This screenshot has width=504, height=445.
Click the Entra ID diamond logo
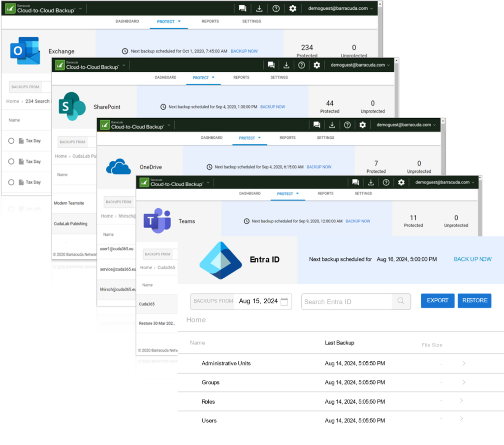220,260
